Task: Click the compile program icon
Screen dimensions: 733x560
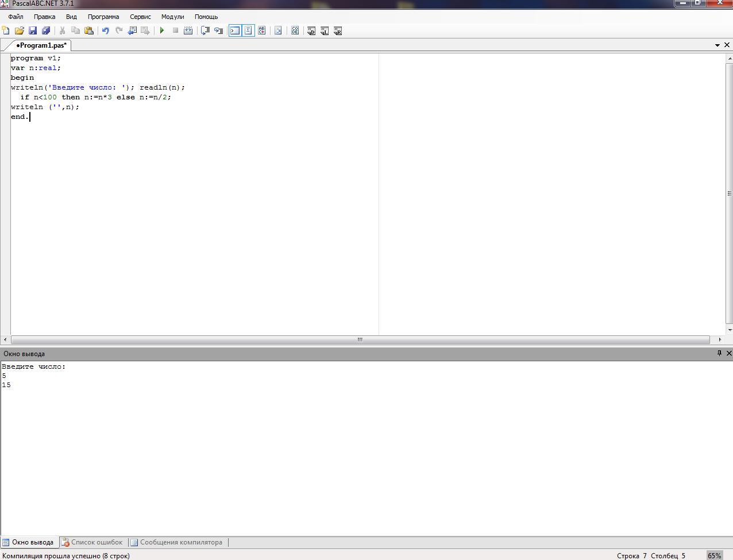Action: coord(188,30)
